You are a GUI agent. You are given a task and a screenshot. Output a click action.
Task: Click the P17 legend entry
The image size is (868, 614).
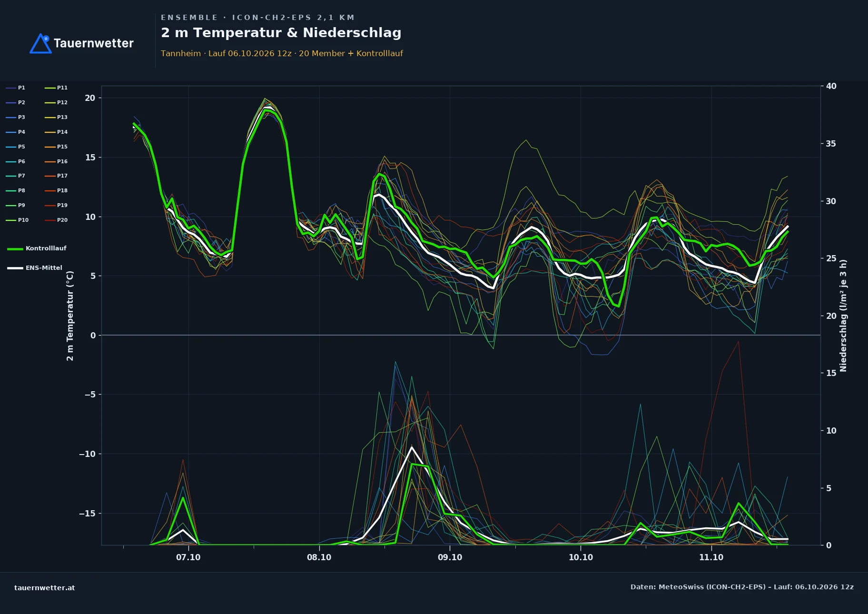coord(56,176)
